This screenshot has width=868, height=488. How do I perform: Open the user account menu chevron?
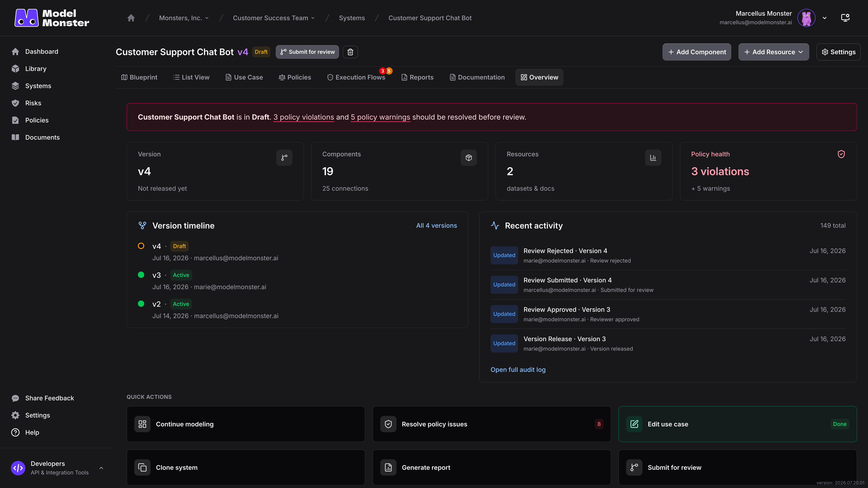point(825,18)
